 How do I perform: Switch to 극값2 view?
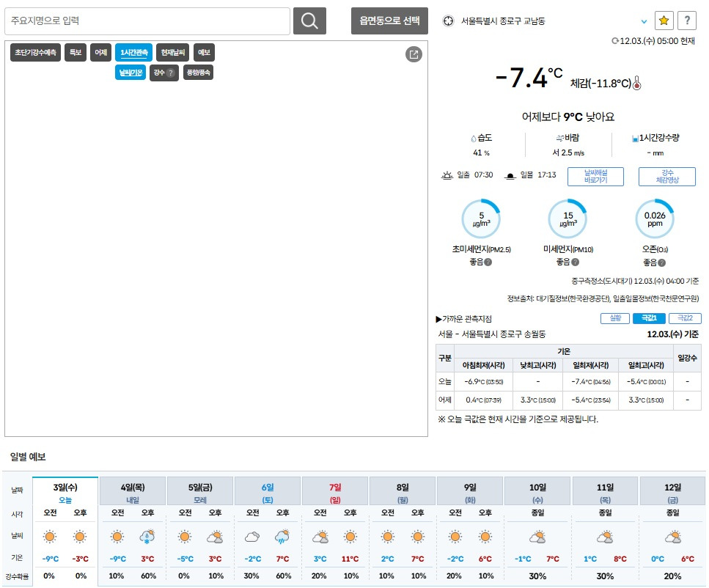tap(685, 318)
